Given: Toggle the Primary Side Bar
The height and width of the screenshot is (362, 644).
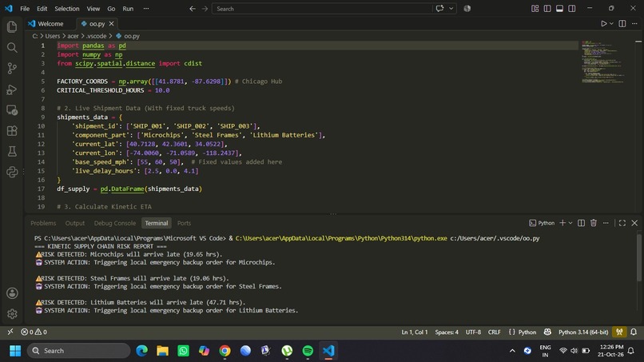Looking at the screenshot, I should pyautogui.click(x=547, y=9).
